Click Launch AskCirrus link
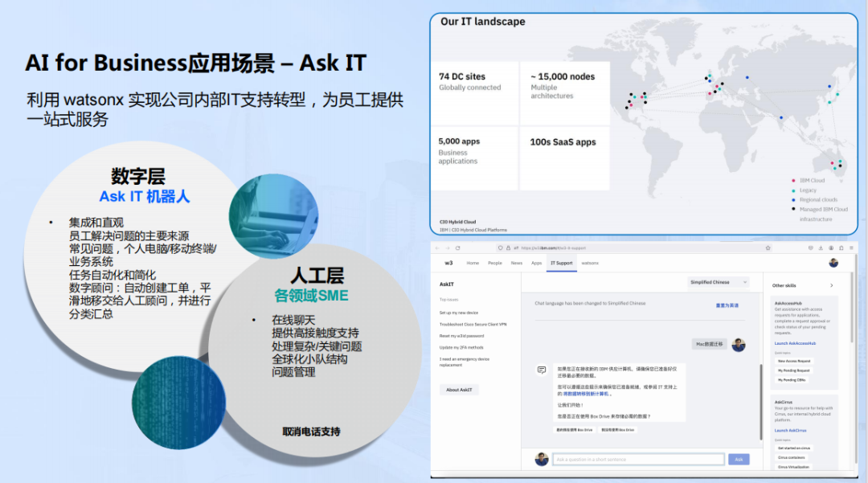This screenshot has height=483, width=868. click(x=790, y=430)
